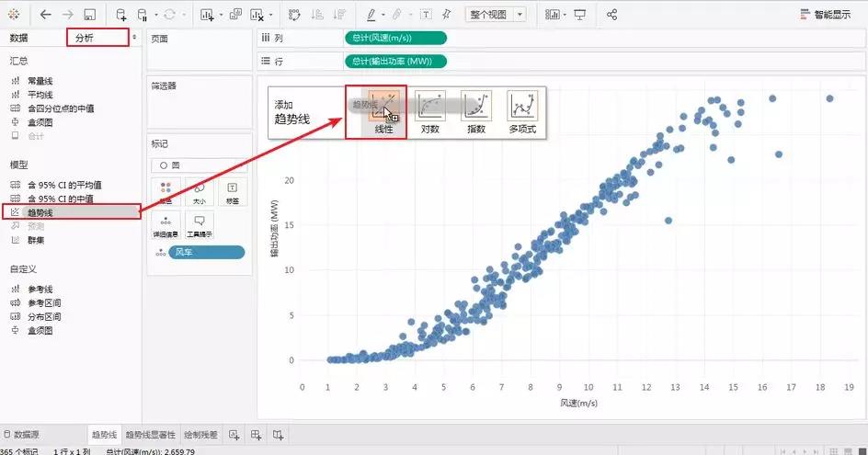Open the 趋势线显著性 sheet tab
This screenshot has width=868, height=455.
pyautogui.click(x=150, y=435)
